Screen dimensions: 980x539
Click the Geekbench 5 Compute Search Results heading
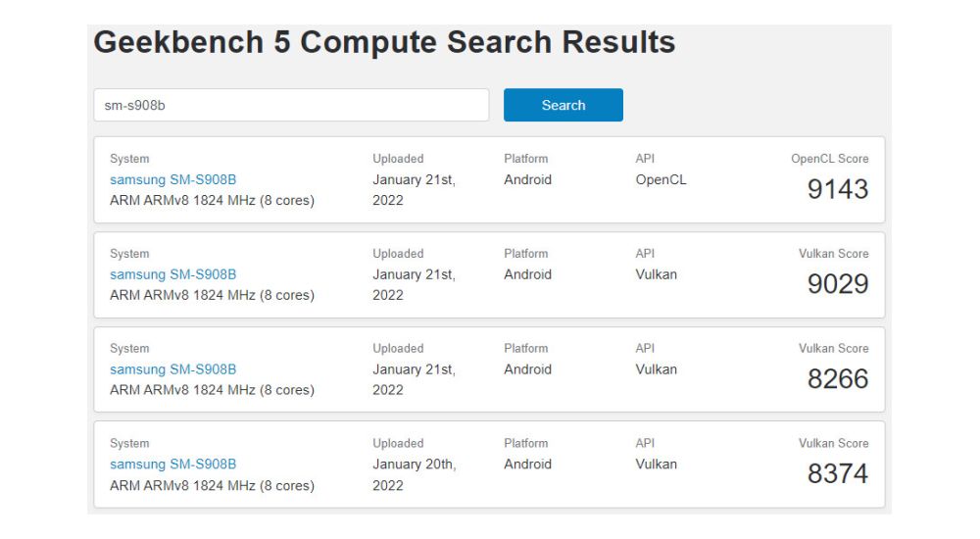point(384,43)
